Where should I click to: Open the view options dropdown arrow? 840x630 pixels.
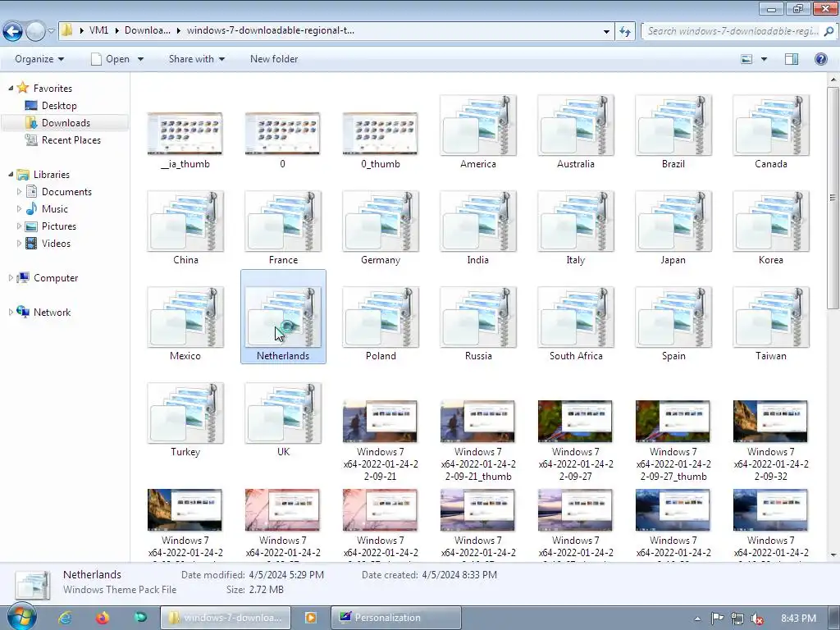(x=764, y=59)
